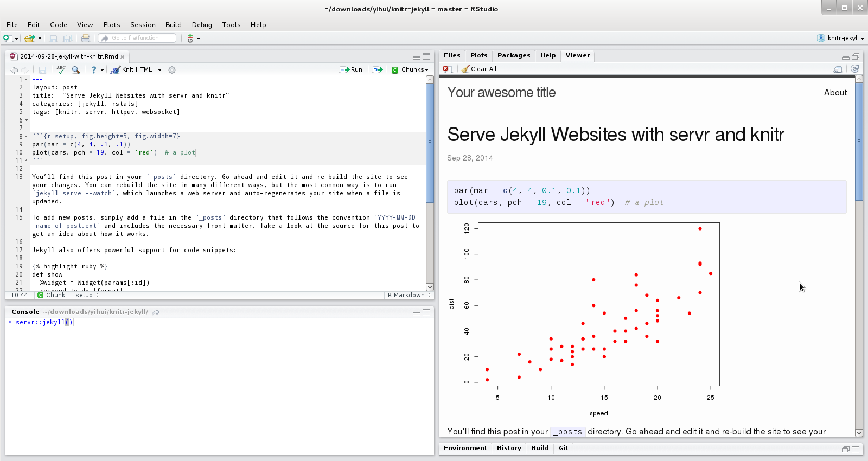This screenshot has height=461, width=868.
Task: Collapse the code chunk fold arrow at line 8
Action: tap(27, 137)
